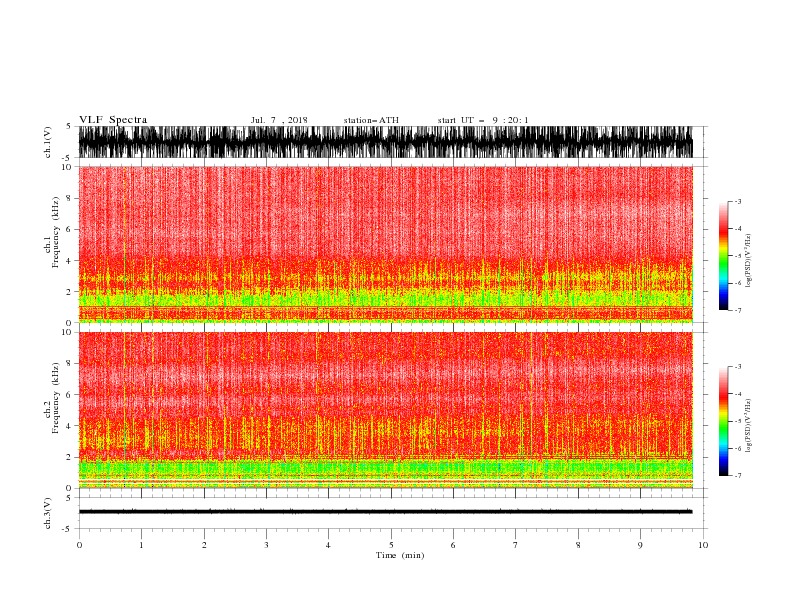Click the ch.1 frequency spectrogram panel
792x612 pixels.
tap(386, 244)
